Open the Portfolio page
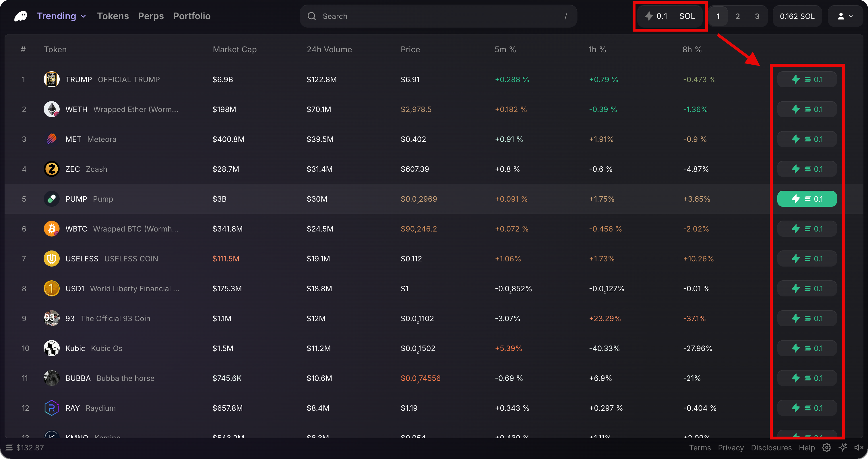This screenshot has height=459, width=868. tap(191, 16)
